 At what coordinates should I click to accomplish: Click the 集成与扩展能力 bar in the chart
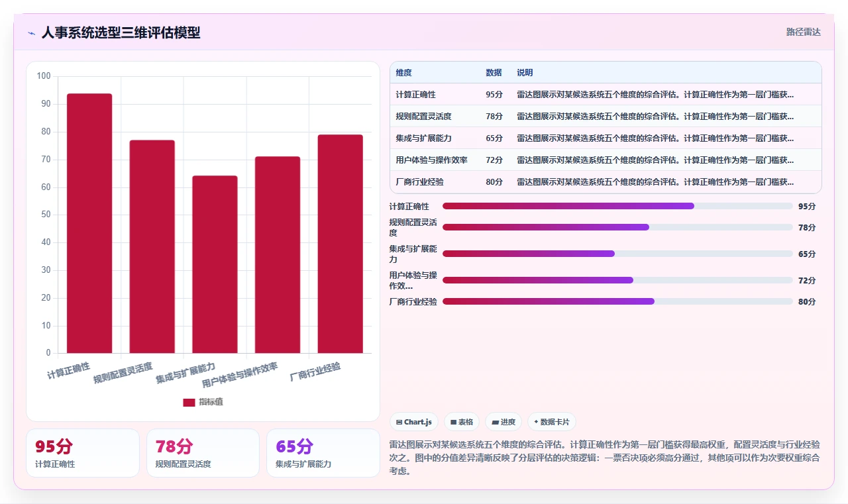(215, 264)
